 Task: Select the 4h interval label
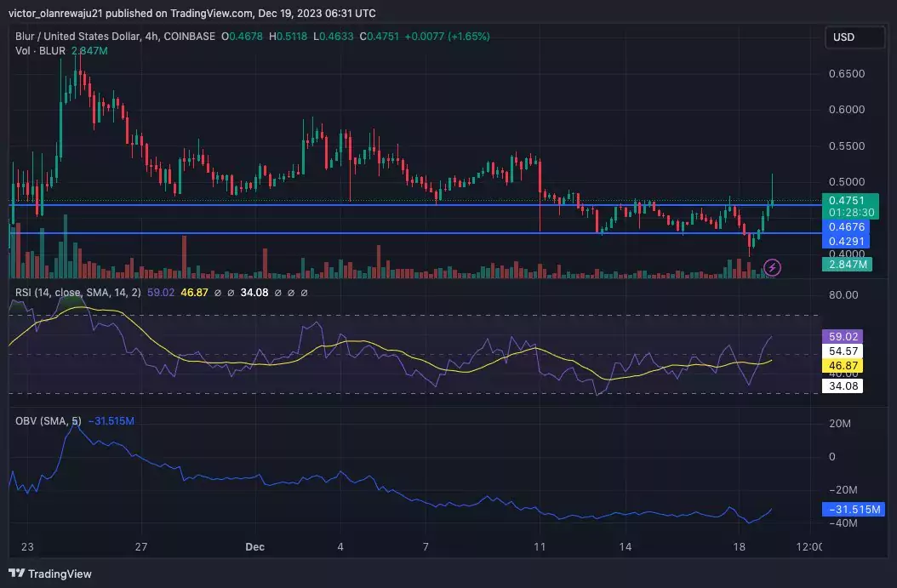[x=151, y=36]
